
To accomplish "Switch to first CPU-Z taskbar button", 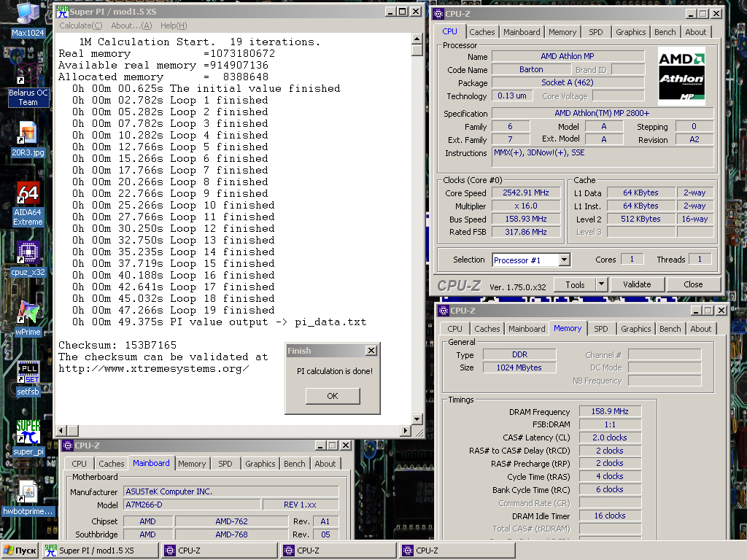I will point(219,551).
